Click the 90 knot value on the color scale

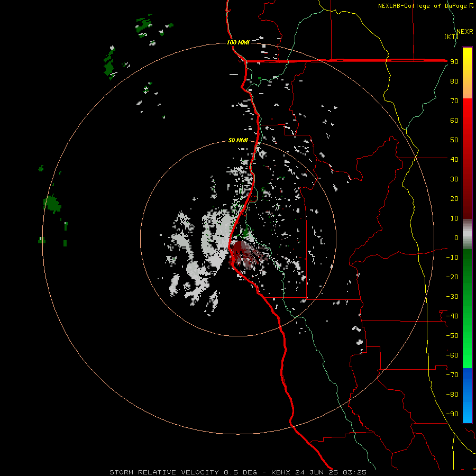pyautogui.click(x=454, y=62)
